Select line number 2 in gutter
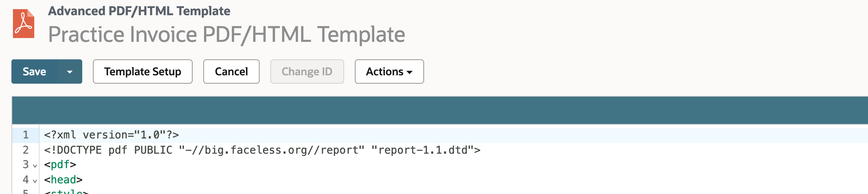The height and width of the screenshot is (194, 868). [x=26, y=150]
